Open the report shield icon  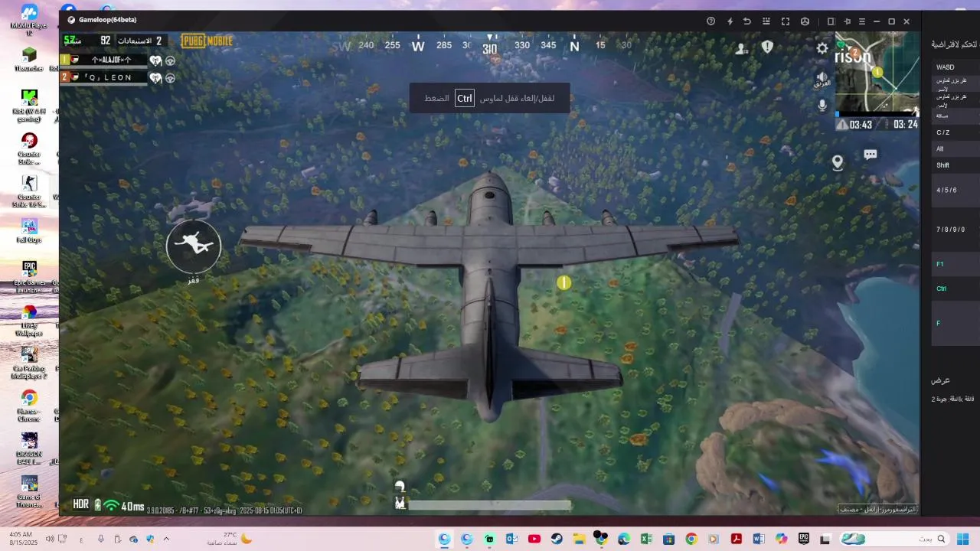pos(767,47)
